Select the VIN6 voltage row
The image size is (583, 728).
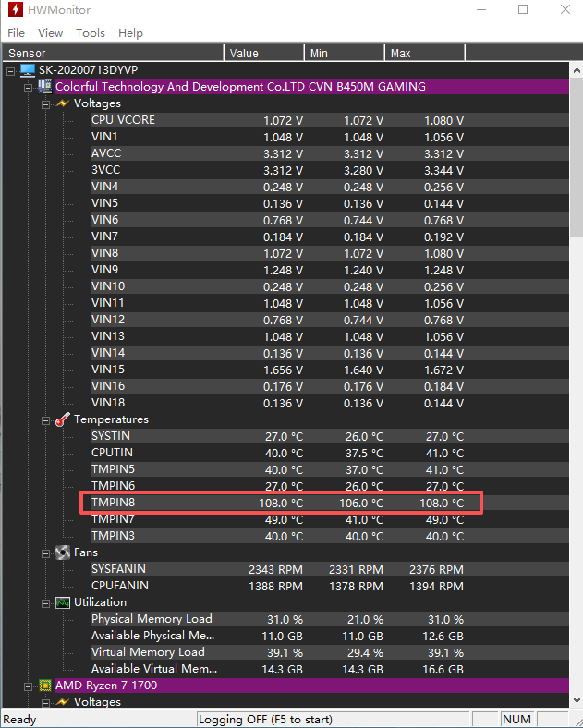[x=330, y=220]
